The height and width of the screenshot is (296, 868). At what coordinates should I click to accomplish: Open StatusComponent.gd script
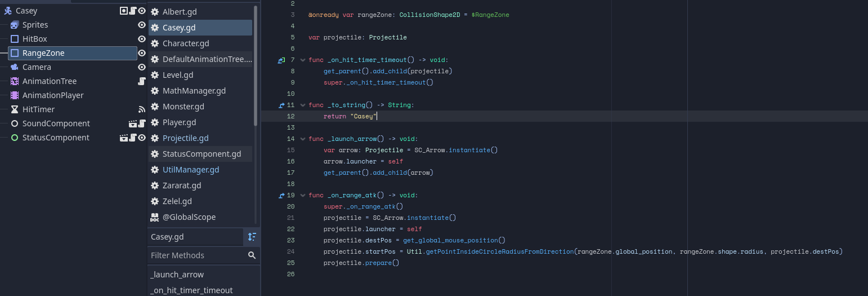click(x=200, y=154)
